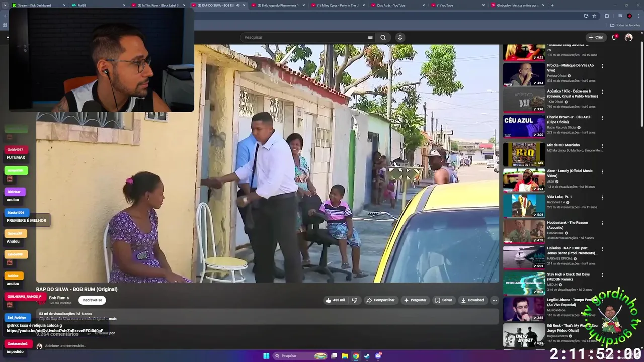Click the RAP DO SILVA video player
The image size is (644, 362).
click(268, 163)
